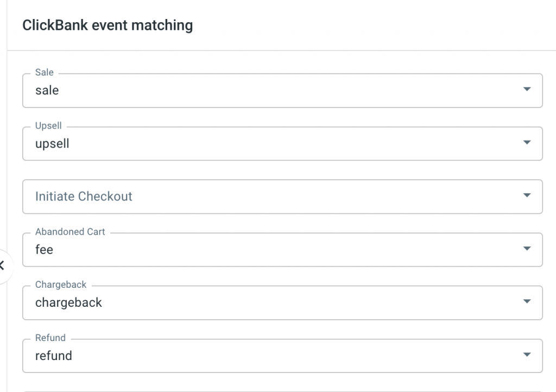Collapse the panel with the left chevron
The image size is (556, 392).
point(3,265)
